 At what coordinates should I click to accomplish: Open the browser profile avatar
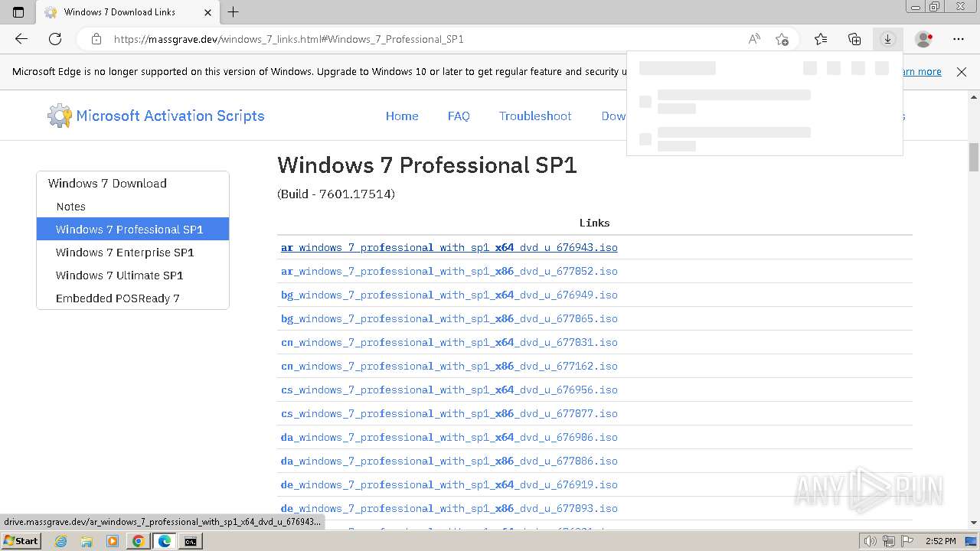click(924, 39)
